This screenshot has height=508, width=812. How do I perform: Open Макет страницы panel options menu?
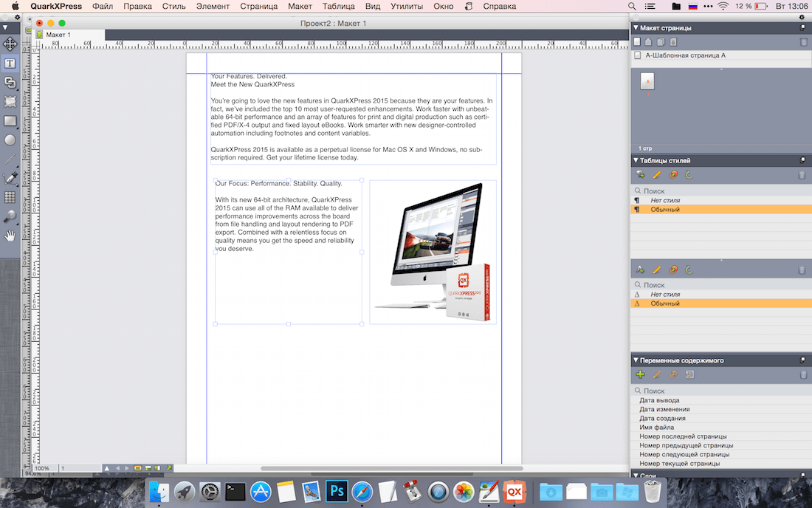[x=802, y=27]
